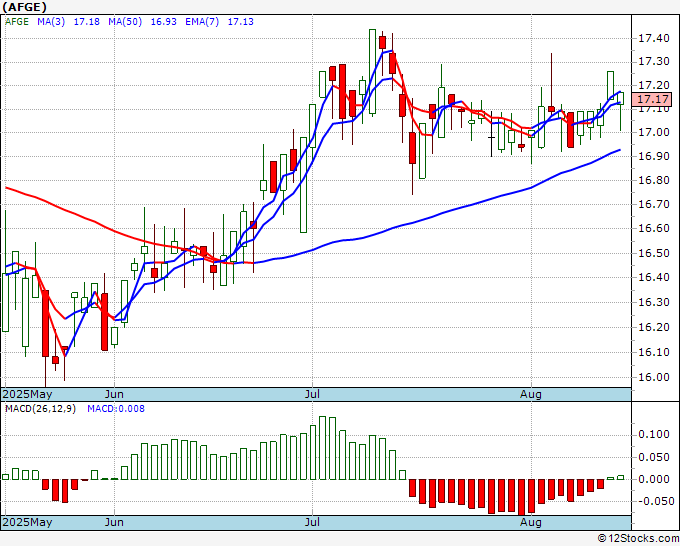Click the 16.50 price axis label
Screen dimensions: 680x546
tap(654, 253)
